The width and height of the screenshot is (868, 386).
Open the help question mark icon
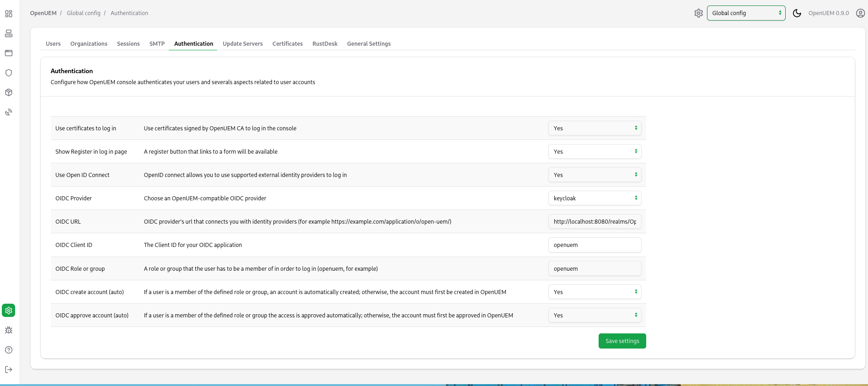click(x=9, y=350)
